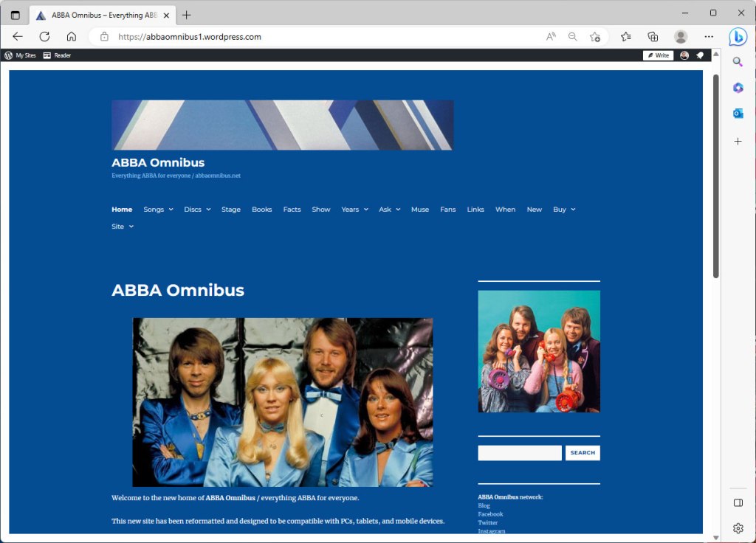Follow the Facebook network link
756x543 pixels.
tap(490, 514)
